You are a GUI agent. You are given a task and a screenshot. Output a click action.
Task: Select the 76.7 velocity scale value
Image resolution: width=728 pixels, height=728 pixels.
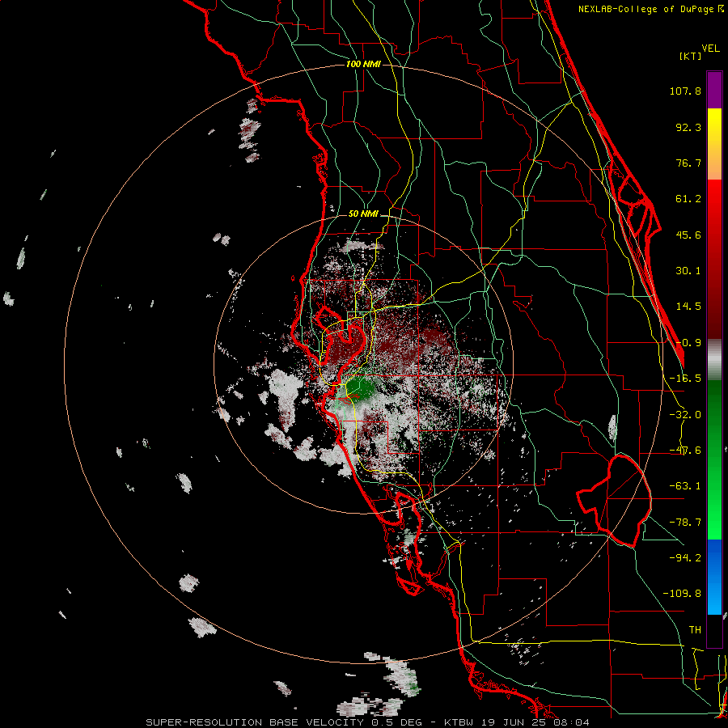point(688,163)
